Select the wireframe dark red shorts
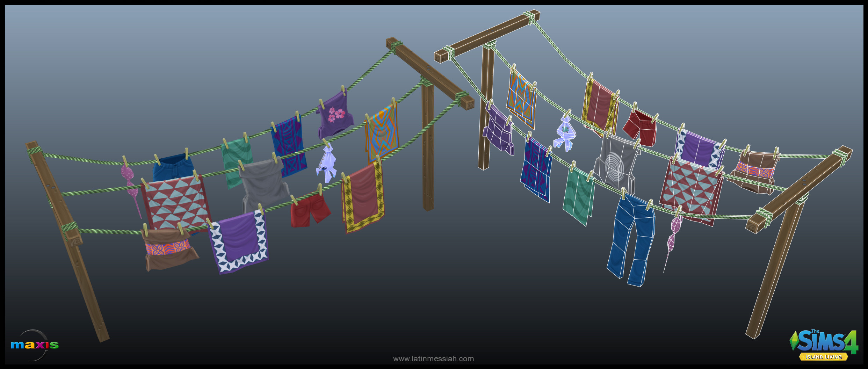 click(640, 129)
